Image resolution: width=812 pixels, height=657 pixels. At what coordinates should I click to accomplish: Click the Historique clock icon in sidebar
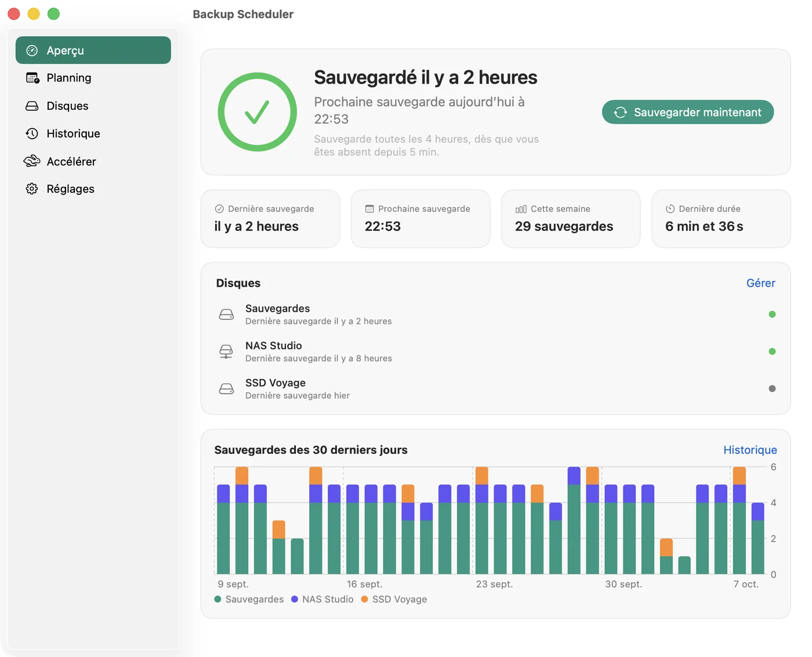(x=32, y=133)
